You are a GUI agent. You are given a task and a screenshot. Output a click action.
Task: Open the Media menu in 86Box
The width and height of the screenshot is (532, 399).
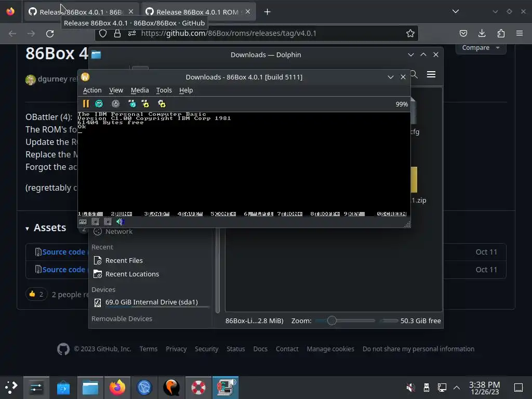(x=140, y=90)
